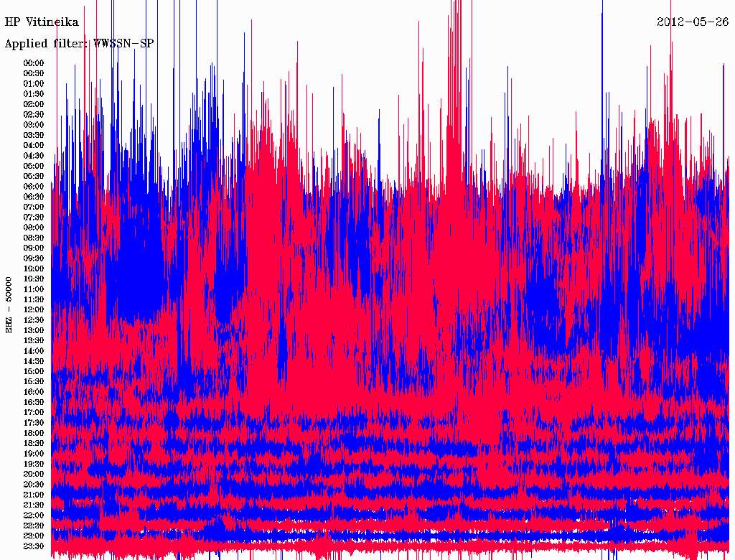Select the 09:30 time marker

pos(34,258)
